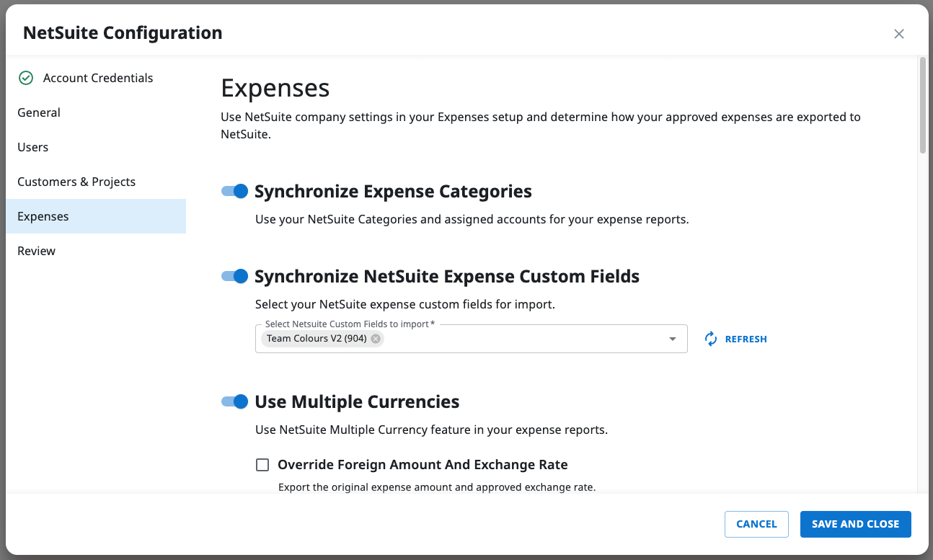Click the CANCEL button
This screenshot has width=933, height=560.
click(756, 524)
